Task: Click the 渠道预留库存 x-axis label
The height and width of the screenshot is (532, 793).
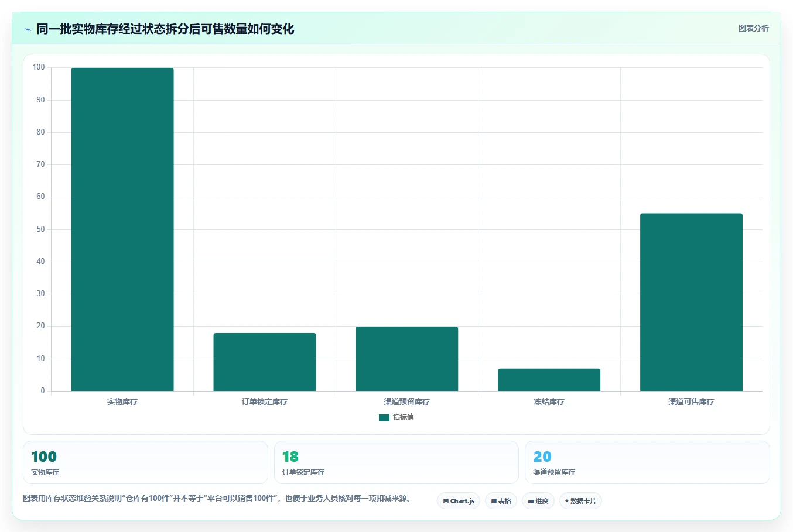Action: tap(407, 401)
